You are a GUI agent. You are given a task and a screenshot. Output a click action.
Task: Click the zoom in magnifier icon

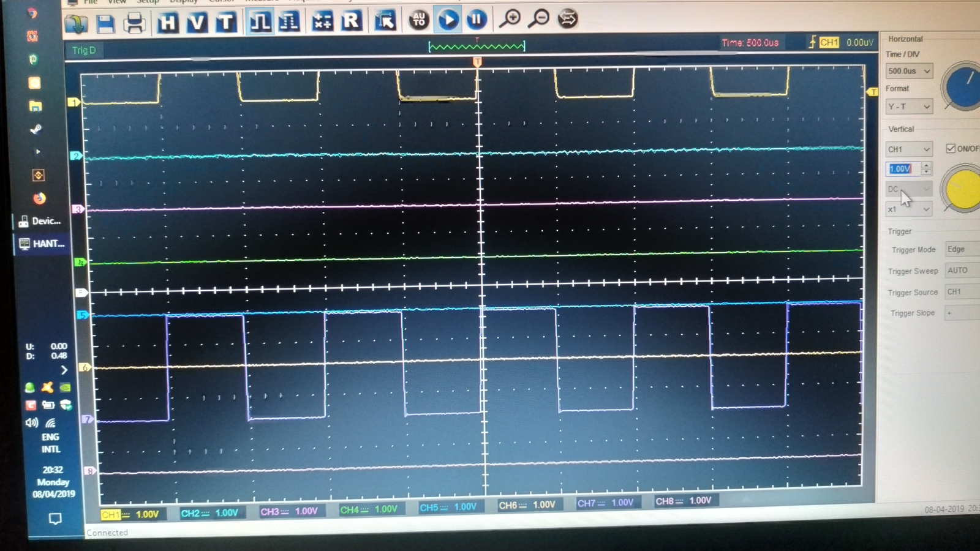click(510, 19)
